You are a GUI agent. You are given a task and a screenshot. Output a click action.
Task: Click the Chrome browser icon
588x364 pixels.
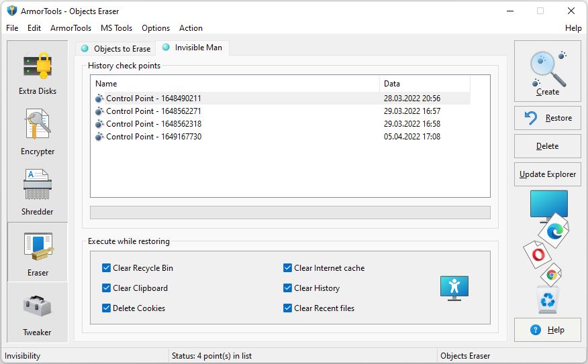point(551,274)
